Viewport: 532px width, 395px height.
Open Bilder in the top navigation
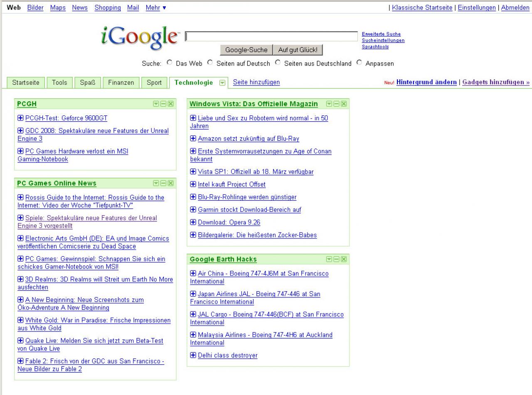tap(35, 7)
